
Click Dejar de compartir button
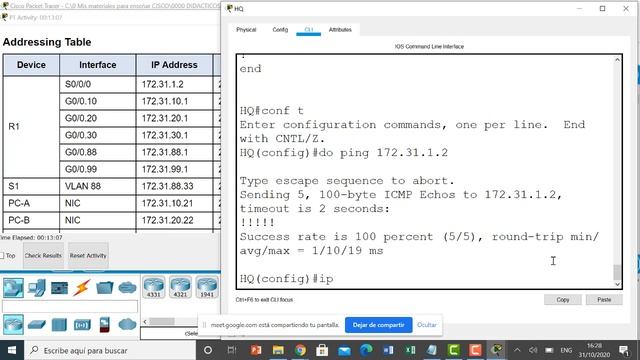378,325
